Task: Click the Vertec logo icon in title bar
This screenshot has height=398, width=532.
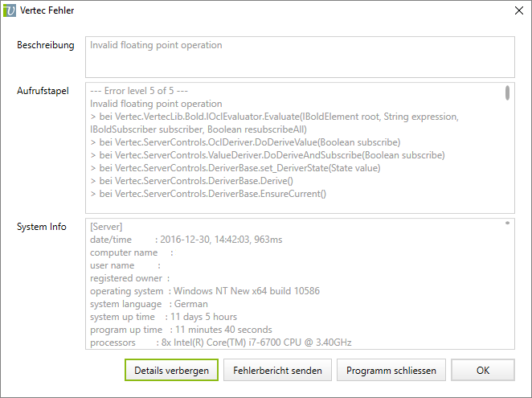Action: [x=11, y=10]
